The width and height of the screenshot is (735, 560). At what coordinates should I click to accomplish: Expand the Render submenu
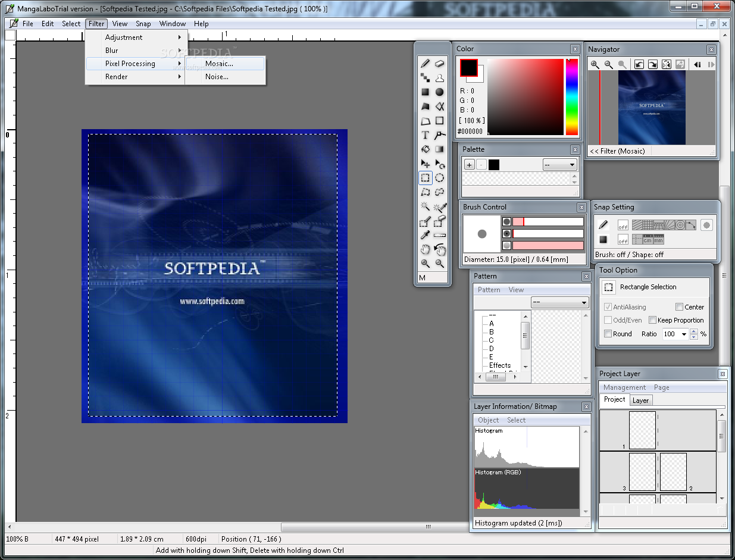(136, 77)
